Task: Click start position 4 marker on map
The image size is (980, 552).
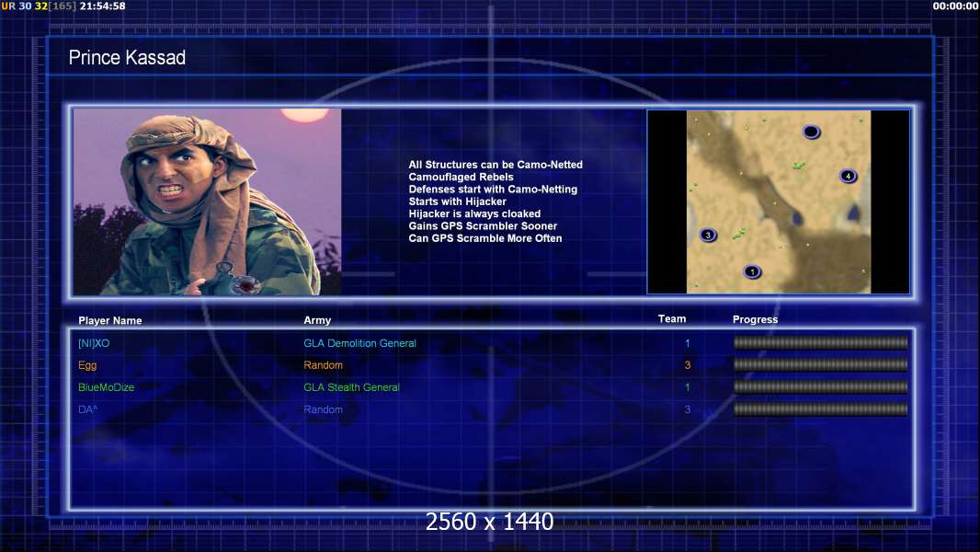Action: (x=849, y=176)
